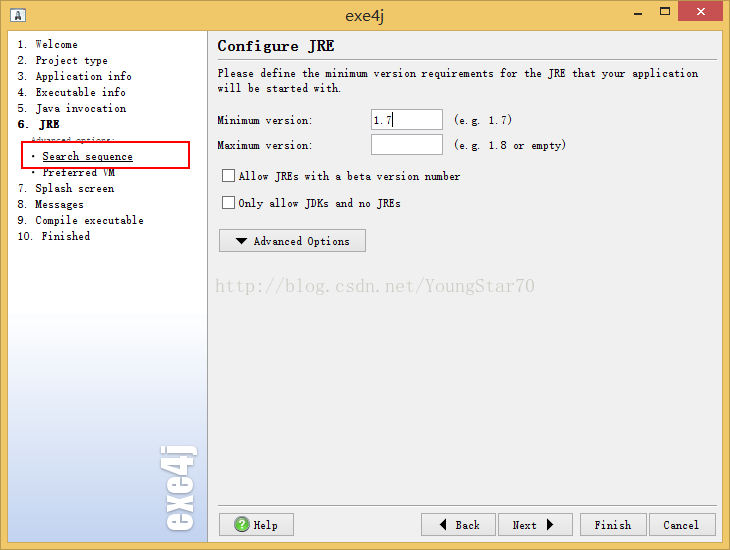Open the Search sequence advanced option
Viewport: 730px width, 550px height.
pyautogui.click(x=88, y=156)
